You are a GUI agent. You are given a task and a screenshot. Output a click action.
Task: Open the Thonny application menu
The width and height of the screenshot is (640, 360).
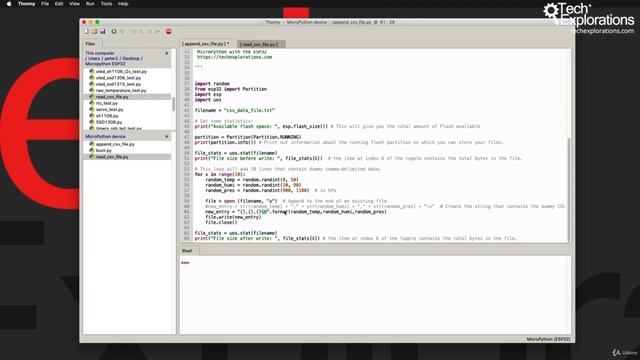27,4
